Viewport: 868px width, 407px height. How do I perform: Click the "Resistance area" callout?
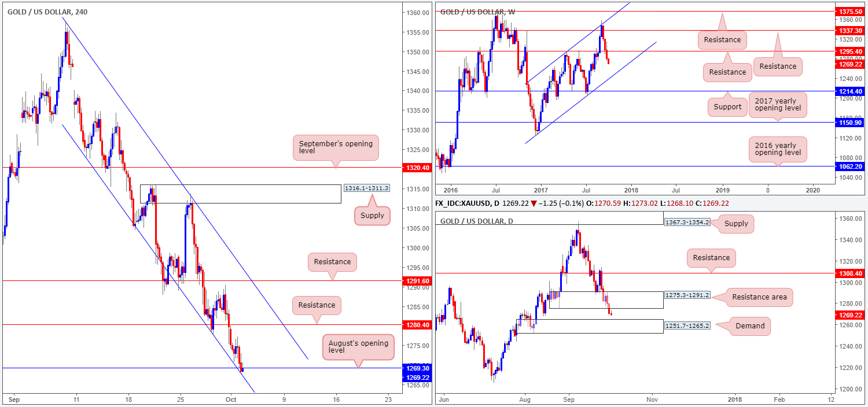[x=759, y=297]
